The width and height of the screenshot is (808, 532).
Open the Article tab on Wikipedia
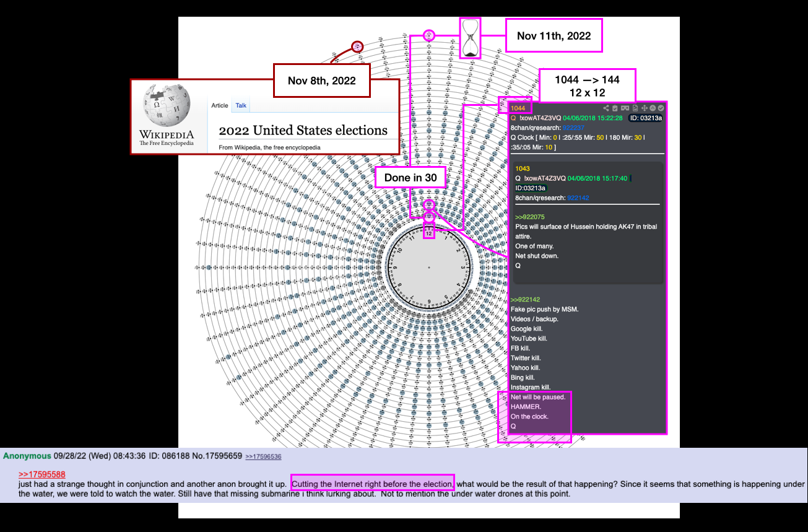pyautogui.click(x=220, y=105)
